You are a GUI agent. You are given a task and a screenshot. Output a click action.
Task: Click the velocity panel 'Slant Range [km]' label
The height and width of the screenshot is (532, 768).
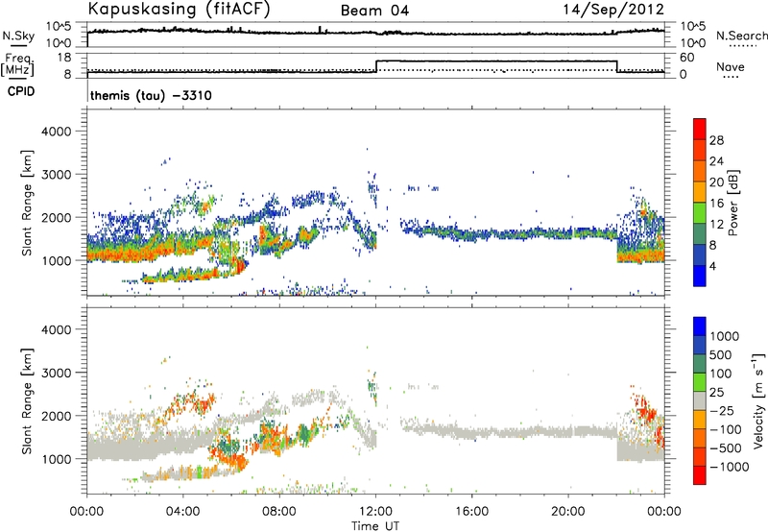pyautogui.click(x=27, y=401)
